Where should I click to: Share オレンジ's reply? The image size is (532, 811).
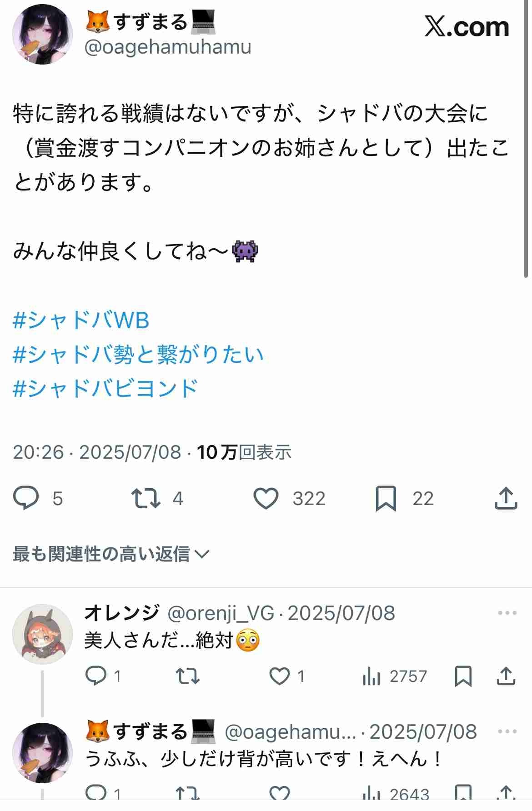tap(506, 676)
